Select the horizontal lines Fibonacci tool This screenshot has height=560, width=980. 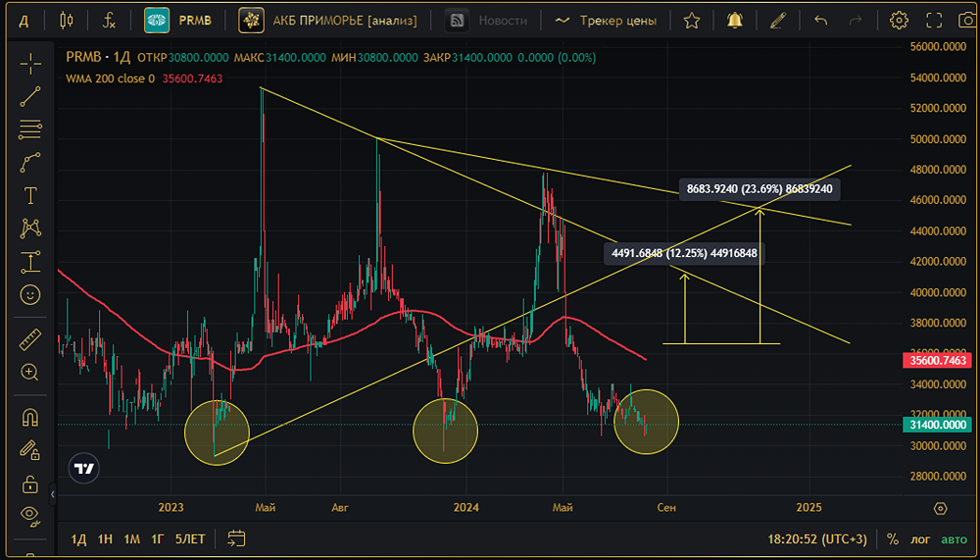pos(30,129)
